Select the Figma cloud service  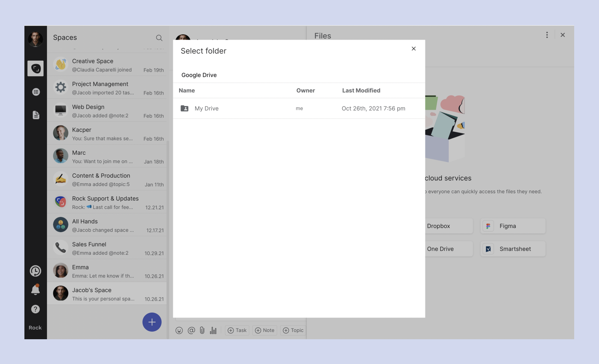(513, 226)
